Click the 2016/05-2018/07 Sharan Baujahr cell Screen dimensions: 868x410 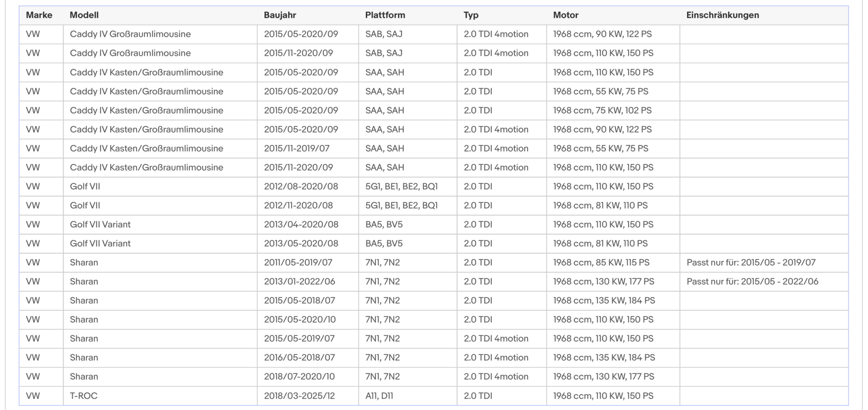[x=308, y=357]
